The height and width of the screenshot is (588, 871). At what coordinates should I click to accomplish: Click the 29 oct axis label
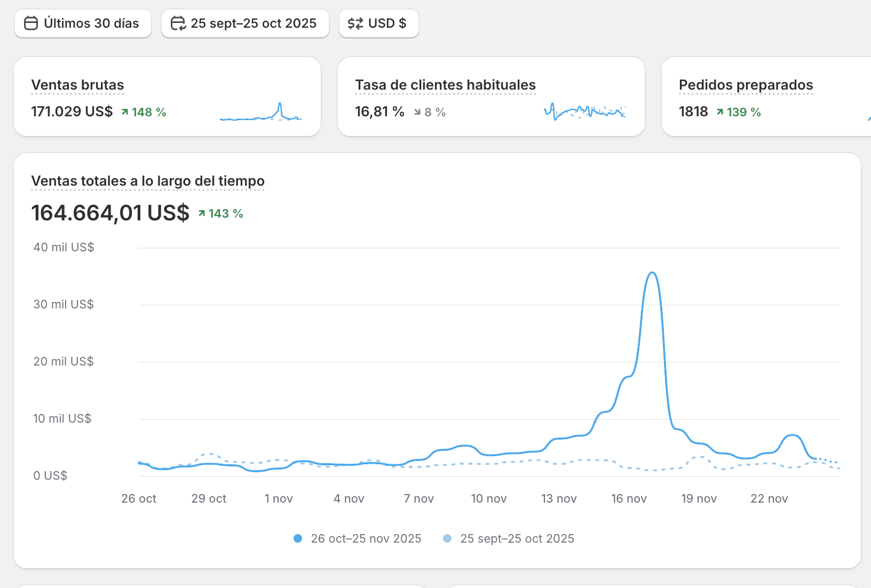[209, 498]
